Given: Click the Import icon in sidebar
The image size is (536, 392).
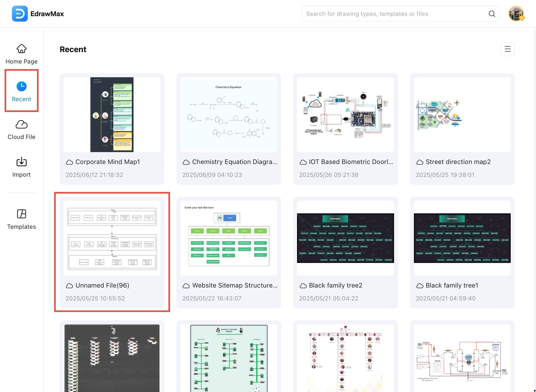Looking at the screenshot, I should pos(21,162).
